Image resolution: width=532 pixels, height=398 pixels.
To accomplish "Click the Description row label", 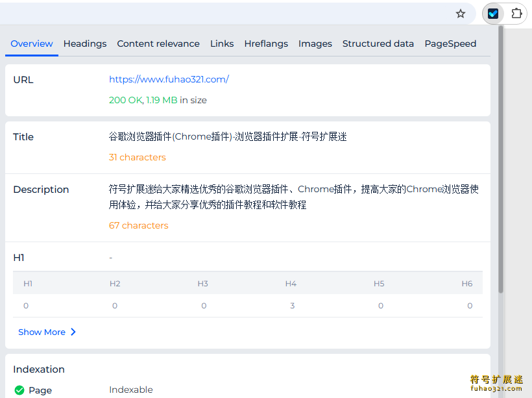I will [x=41, y=190].
